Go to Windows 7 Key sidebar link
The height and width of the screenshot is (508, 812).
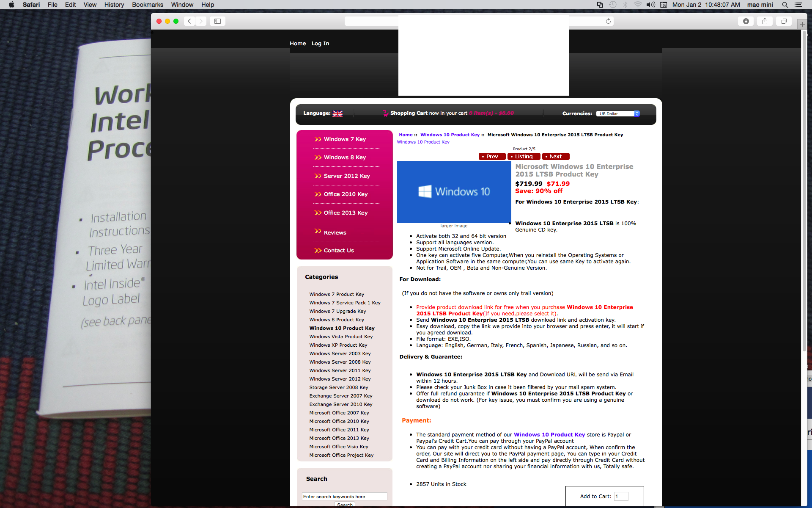(345, 139)
